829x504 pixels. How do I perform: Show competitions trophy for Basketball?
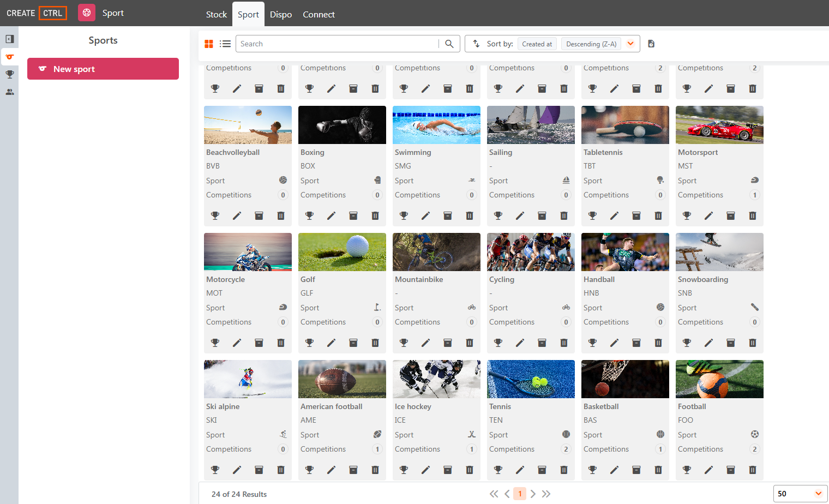click(593, 470)
